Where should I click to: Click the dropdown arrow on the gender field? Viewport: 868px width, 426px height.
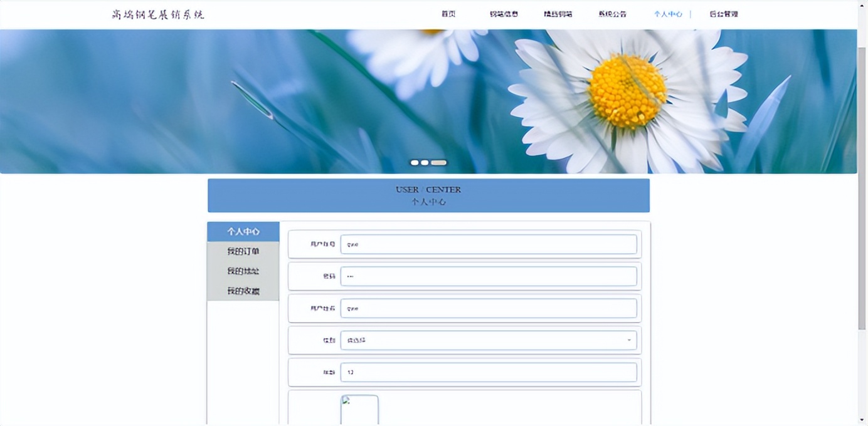click(x=629, y=340)
